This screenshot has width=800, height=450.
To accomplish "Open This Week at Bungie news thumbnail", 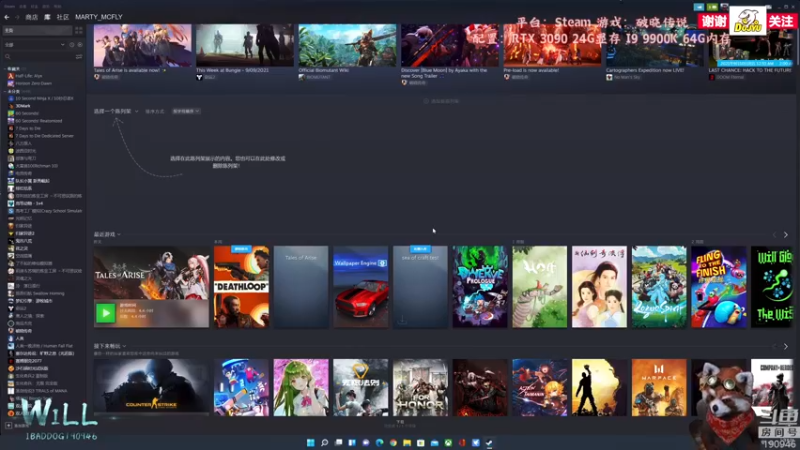I will [x=245, y=45].
